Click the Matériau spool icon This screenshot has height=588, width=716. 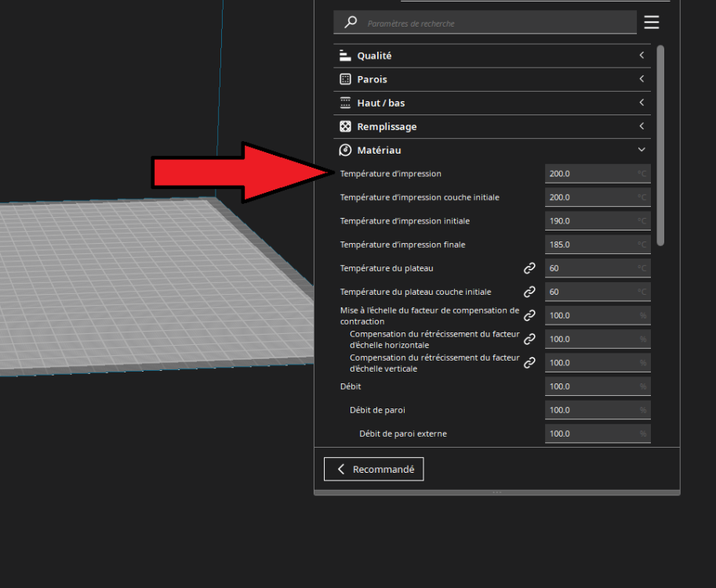pos(345,151)
